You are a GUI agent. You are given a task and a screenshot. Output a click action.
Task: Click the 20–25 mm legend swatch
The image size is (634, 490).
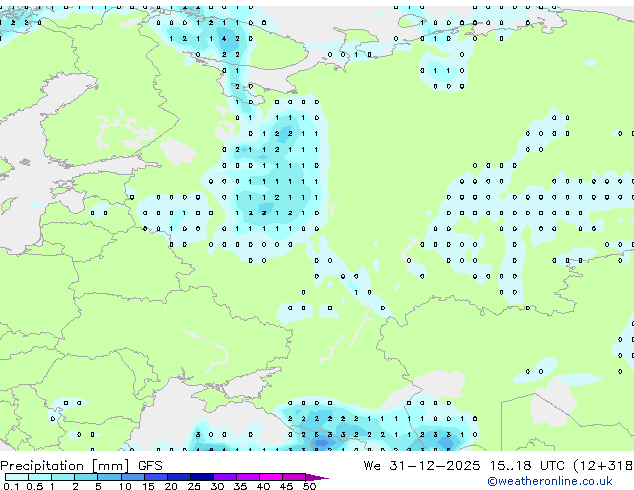pos(178,477)
